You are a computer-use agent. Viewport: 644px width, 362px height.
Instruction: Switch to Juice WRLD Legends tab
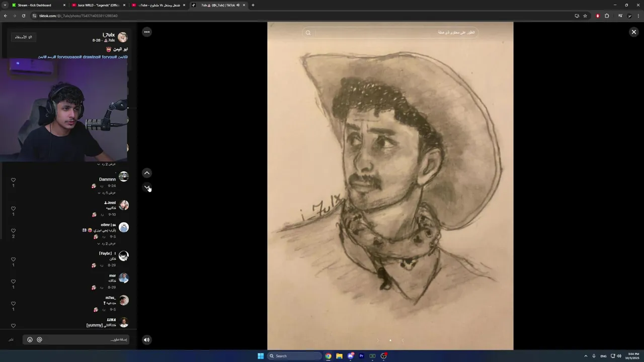tap(98, 5)
